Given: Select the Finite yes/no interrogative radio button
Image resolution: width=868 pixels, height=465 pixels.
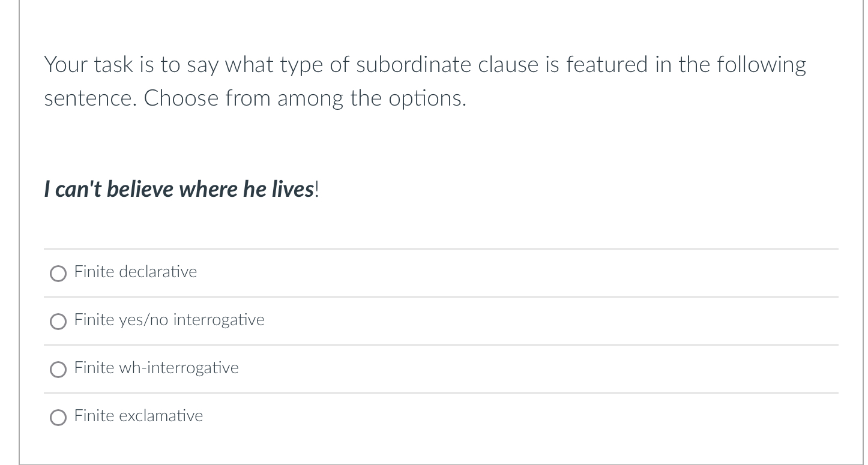Looking at the screenshot, I should pos(58,322).
